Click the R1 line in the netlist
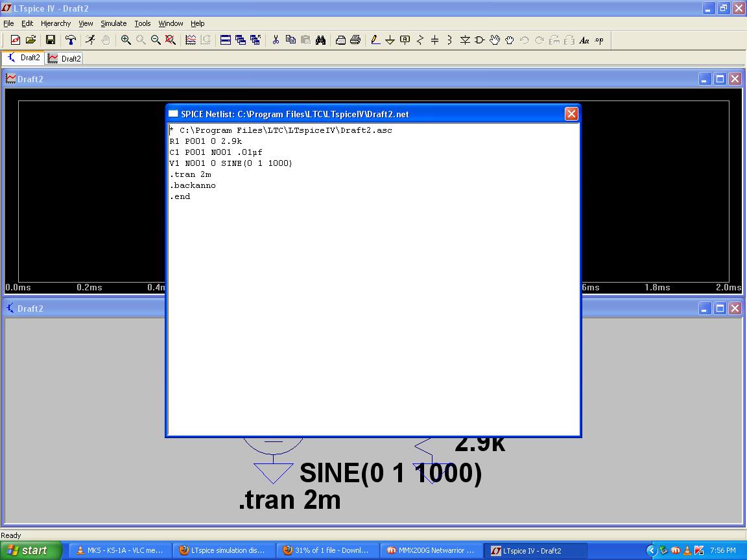This screenshot has width=747, height=560. coord(206,141)
